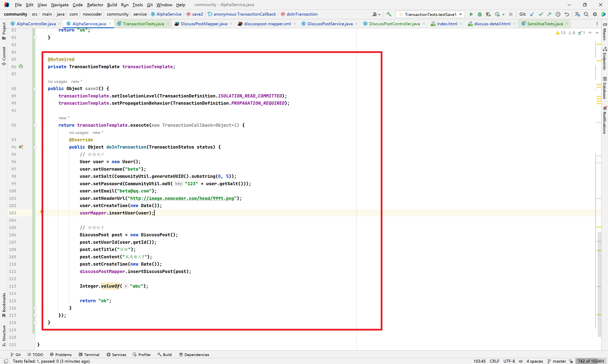Open the Profiler tool window button

click(x=142, y=355)
